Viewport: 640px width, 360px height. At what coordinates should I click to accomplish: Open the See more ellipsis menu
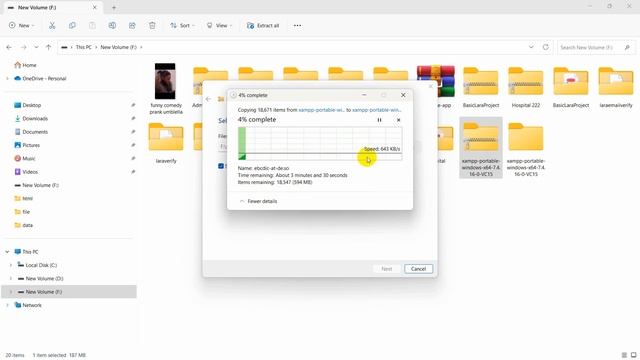[x=297, y=25]
